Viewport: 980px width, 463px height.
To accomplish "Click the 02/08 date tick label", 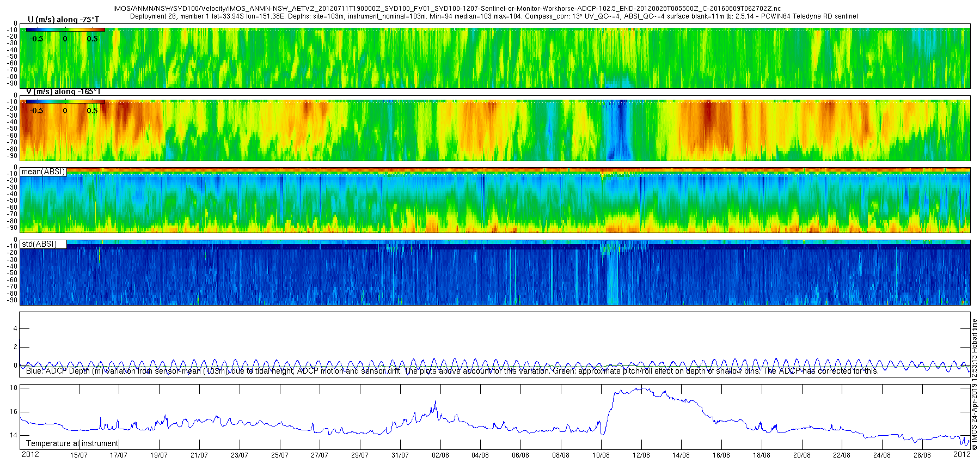I will click(440, 455).
